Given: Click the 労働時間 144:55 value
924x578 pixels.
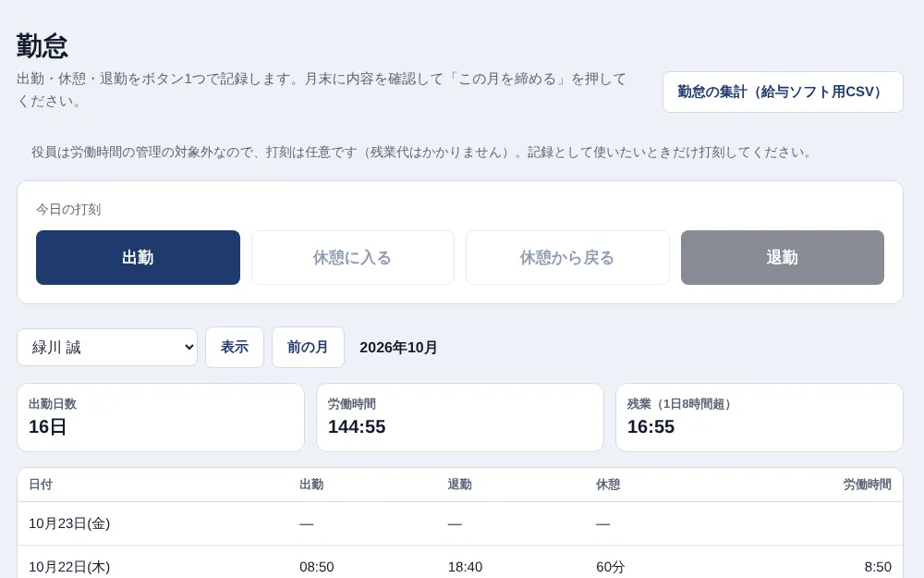Looking at the screenshot, I should tap(357, 426).
